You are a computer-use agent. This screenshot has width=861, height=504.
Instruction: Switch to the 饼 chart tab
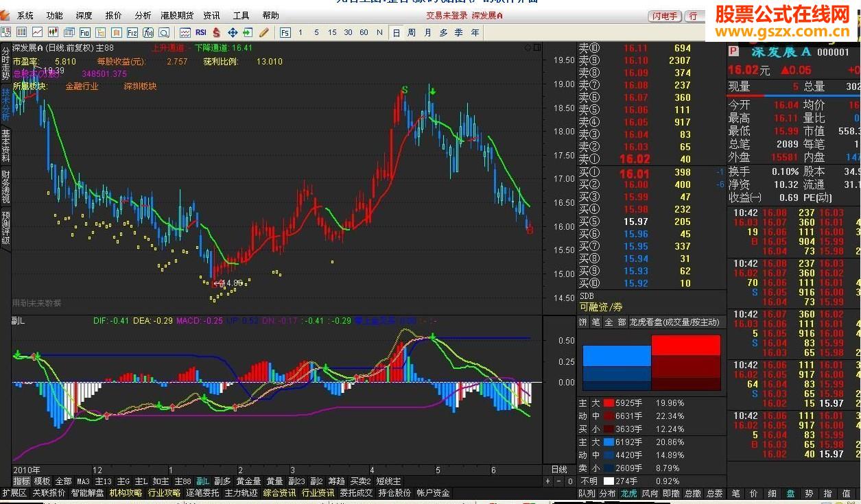[x=582, y=322]
